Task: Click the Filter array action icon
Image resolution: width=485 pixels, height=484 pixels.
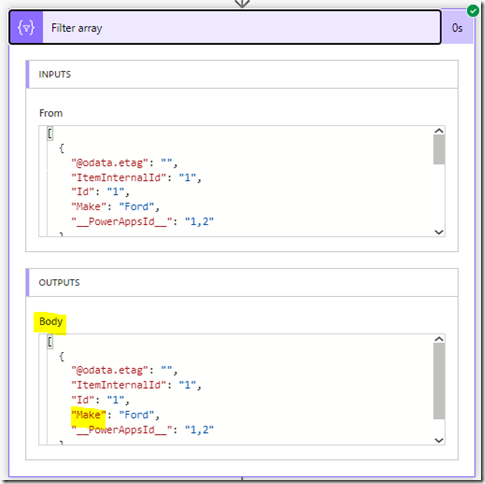Action: [26, 27]
